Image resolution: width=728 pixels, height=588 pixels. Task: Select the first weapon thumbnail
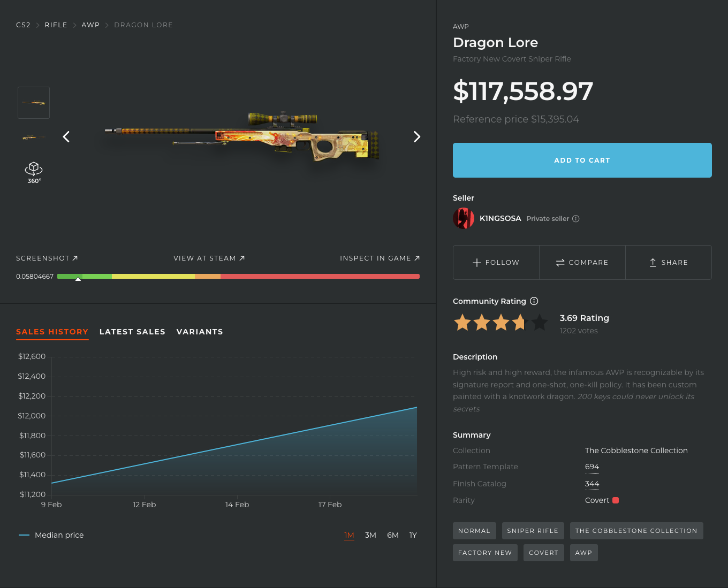[34, 103]
